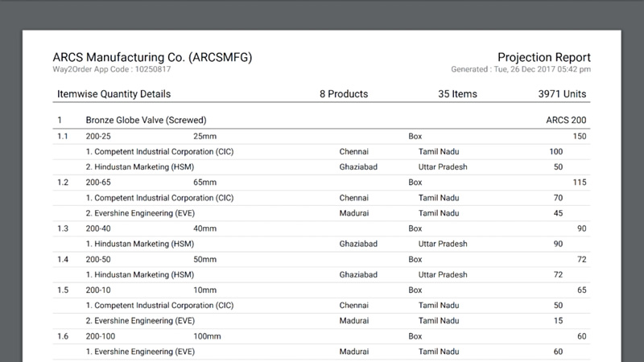The image size is (644, 362).
Task: Select quantity 50 in the Hindustan Marketing row under 200-25
Action: click(x=558, y=167)
